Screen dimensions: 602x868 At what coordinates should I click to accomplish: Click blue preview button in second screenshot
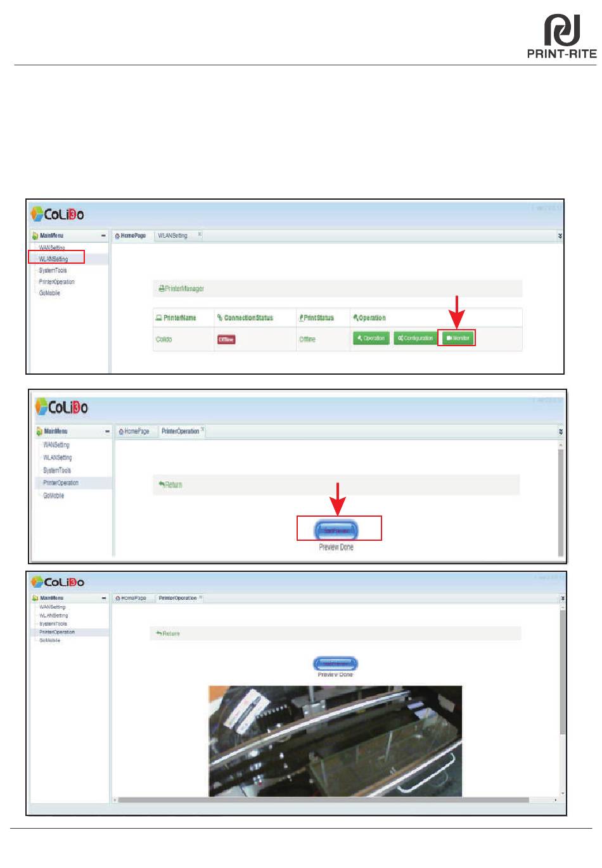point(336,530)
